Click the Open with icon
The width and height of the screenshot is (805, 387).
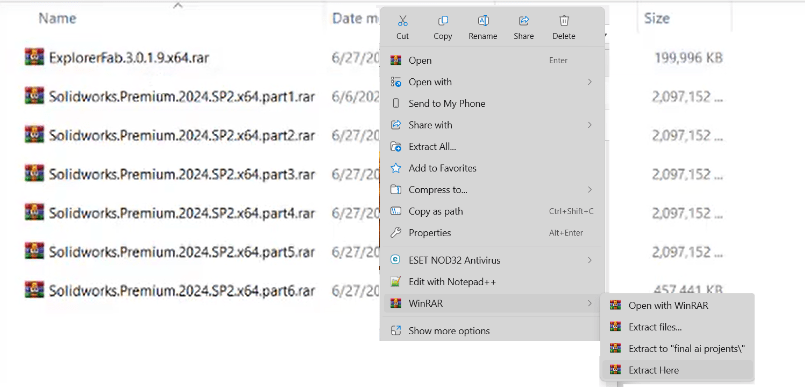pos(395,82)
